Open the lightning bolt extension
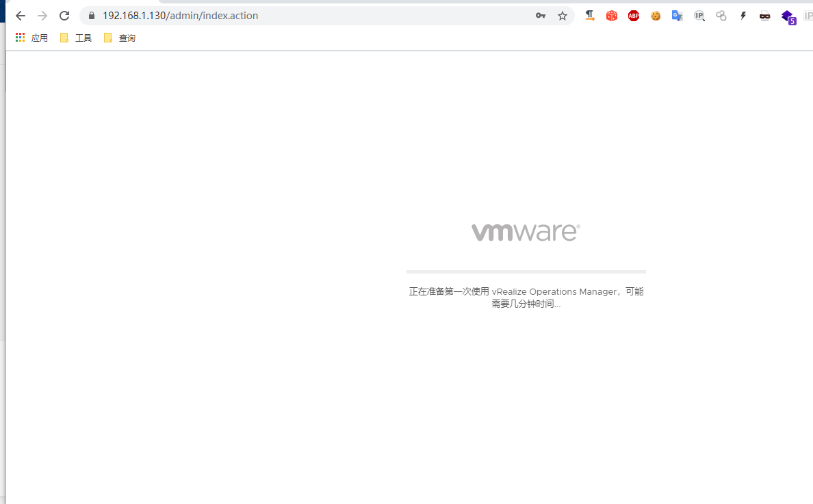 click(743, 16)
